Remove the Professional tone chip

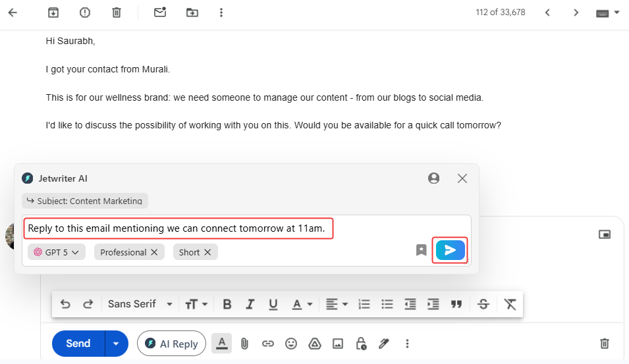(x=154, y=252)
